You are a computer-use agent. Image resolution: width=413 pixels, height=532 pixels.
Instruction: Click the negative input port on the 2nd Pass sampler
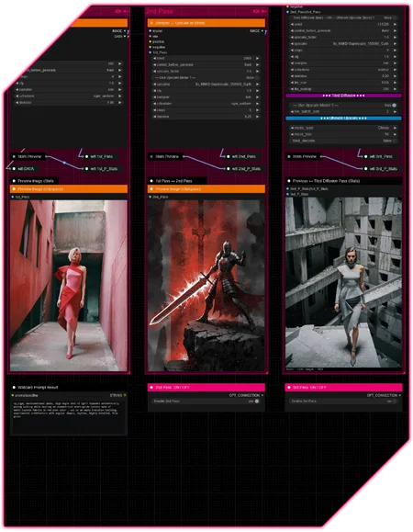(151, 47)
